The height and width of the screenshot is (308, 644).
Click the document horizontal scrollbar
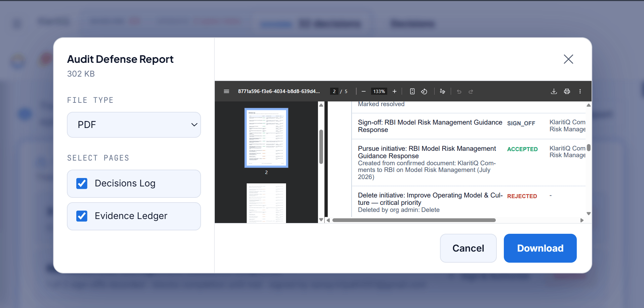414,220
